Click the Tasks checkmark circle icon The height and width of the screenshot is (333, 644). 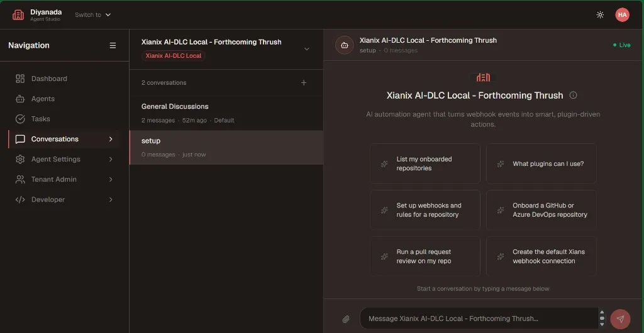point(20,119)
